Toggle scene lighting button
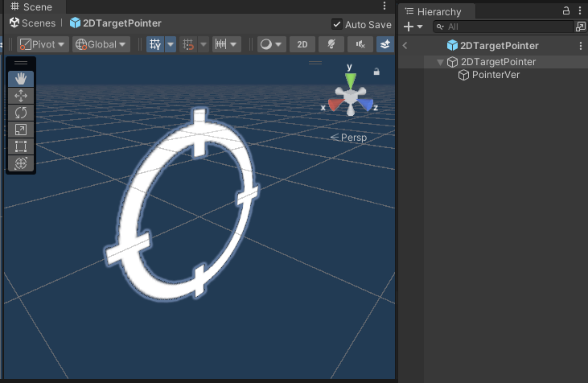The height and width of the screenshot is (383, 588). (x=331, y=45)
